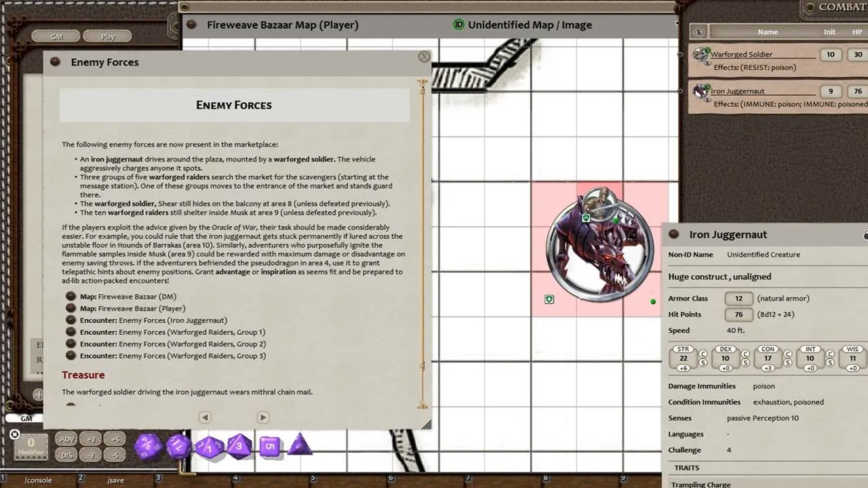This screenshot has height=488, width=868.
Task: Toggle the DIS disadvantage button
Action: click(x=67, y=455)
